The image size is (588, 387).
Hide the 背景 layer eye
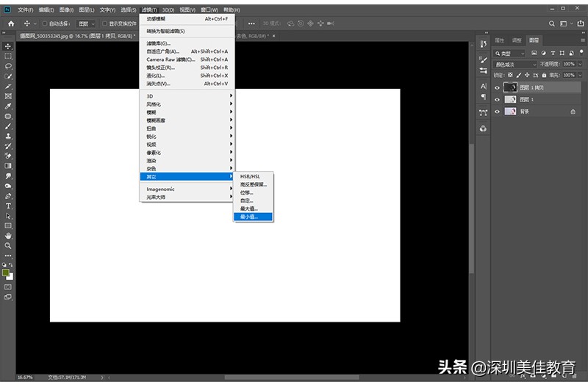(498, 112)
